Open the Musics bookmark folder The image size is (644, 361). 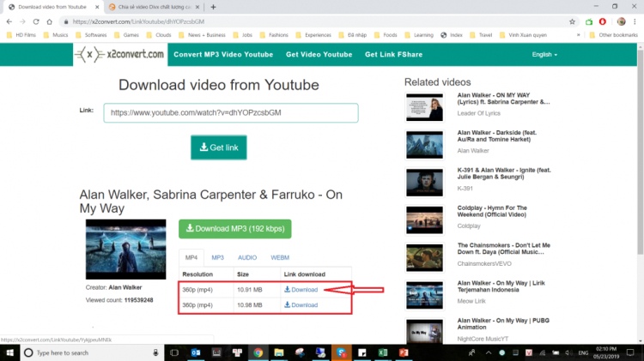(x=56, y=35)
